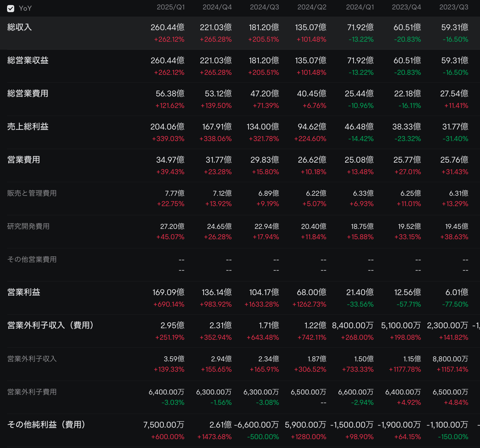Viewport: 480px width, 448px height.
Task: Click the 営業外利子費用 row label
Action: [x=32, y=392]
